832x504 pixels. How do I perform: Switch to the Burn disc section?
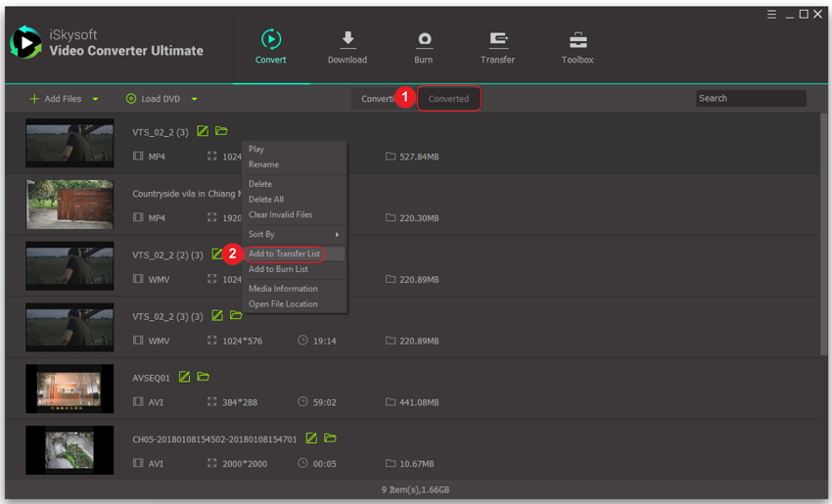423,40
